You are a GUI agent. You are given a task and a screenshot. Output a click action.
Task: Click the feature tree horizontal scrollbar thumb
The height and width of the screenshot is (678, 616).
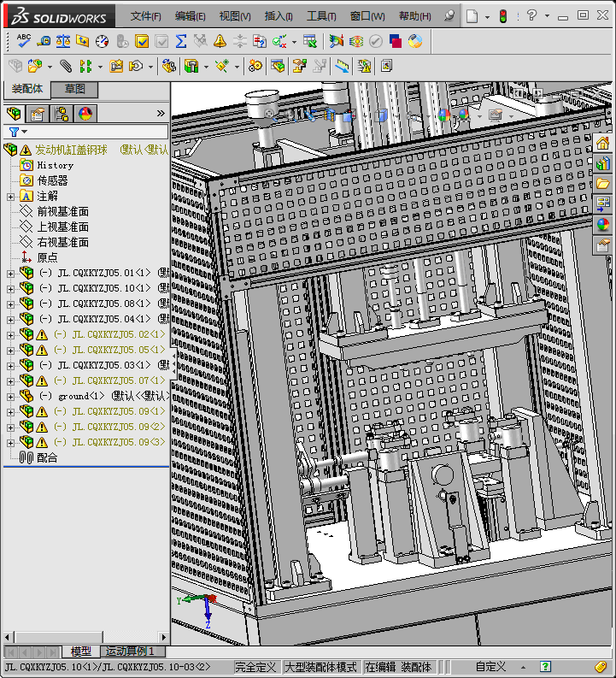(59, 637)
